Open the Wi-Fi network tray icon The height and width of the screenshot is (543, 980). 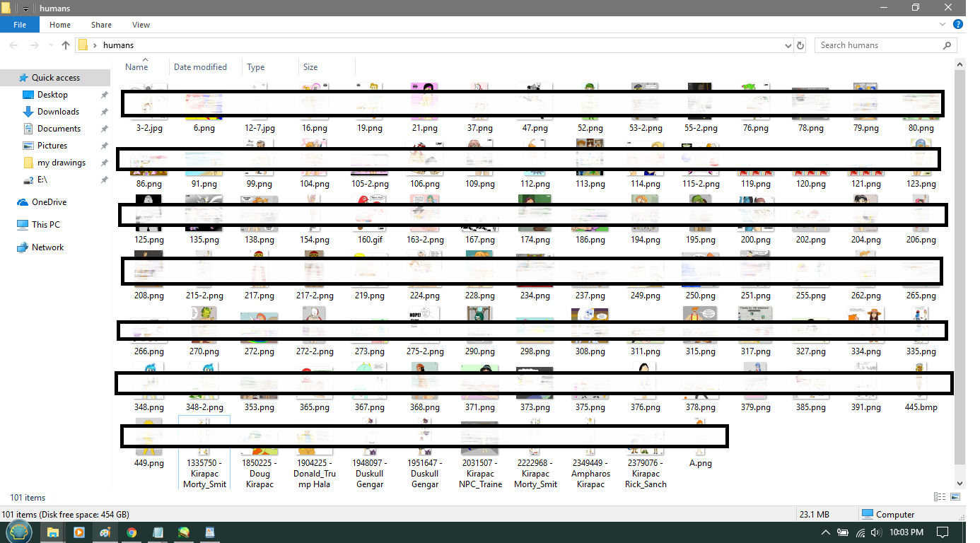coord(861,532)
